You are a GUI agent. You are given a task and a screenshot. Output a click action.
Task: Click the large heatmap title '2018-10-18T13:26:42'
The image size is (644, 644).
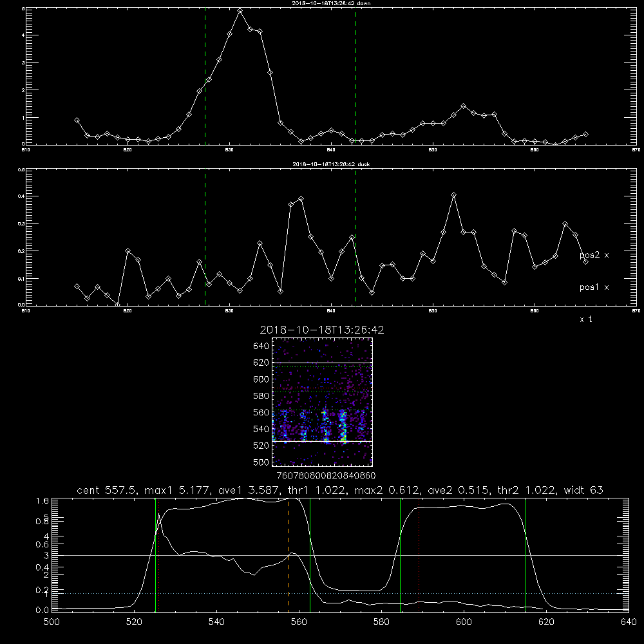tap(322, 330)
